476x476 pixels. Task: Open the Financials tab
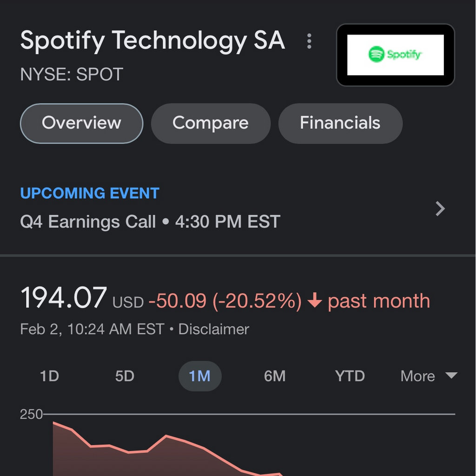point(340,123)
